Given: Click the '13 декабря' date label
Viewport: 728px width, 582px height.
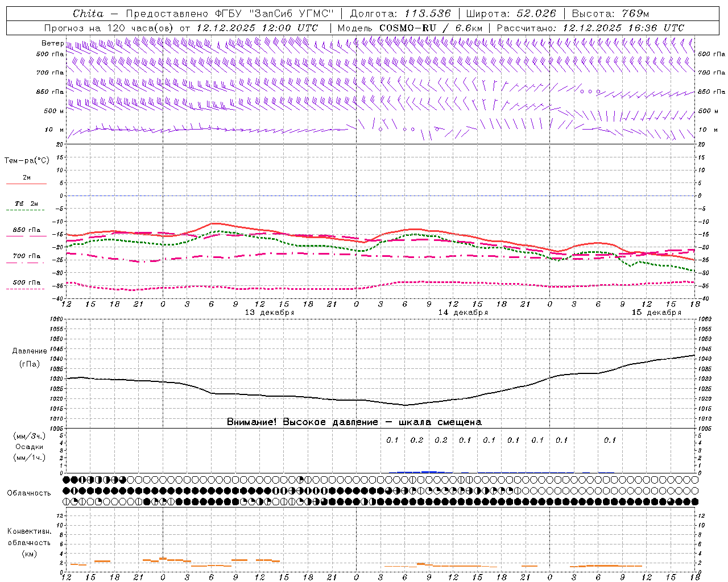Looking at the screenshot, I should 270,313.
